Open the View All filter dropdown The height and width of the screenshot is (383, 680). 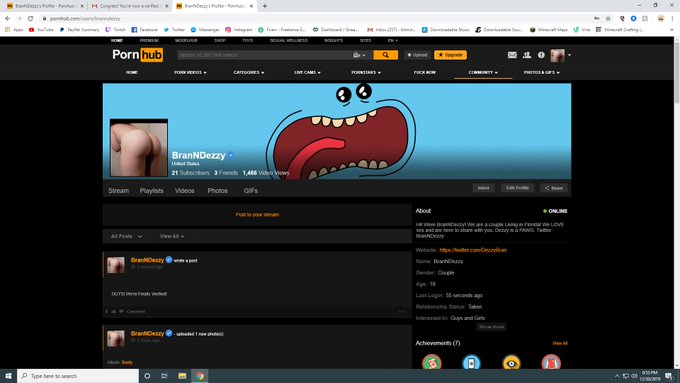(x=172, y=236)
